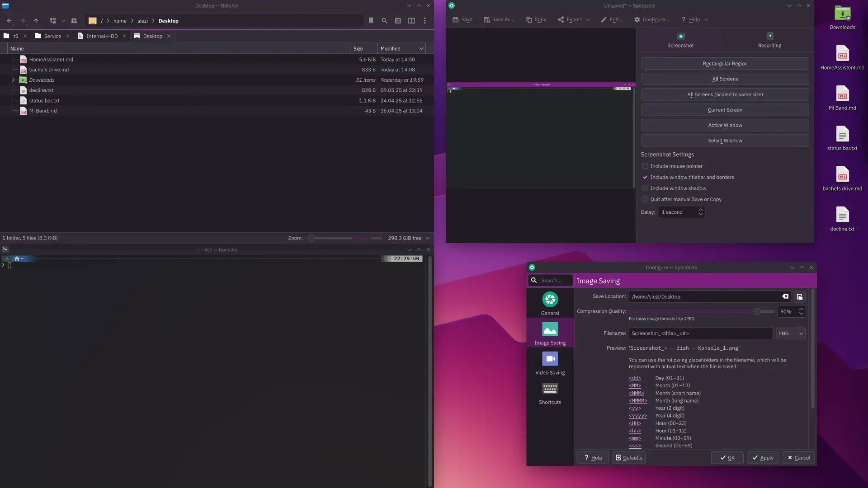Click the HomeAssistent.md file icon in Dolphin
The image size is (868, 488).
[x=24, y=60]
